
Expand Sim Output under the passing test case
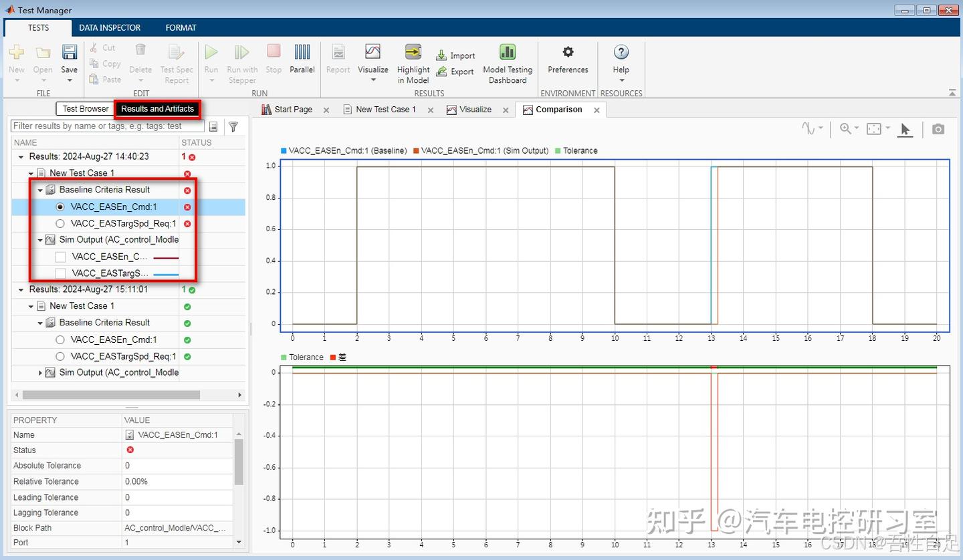pos(39,372)
